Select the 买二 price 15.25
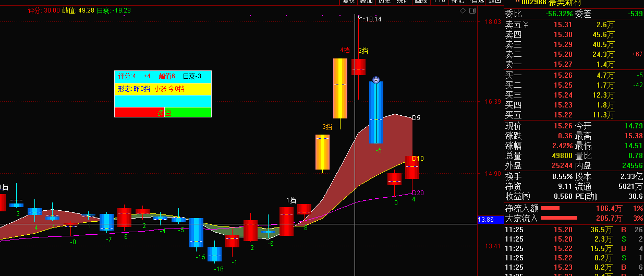This screenshot has width=644, height=276. pyautogui.click(x=563, y=85)
